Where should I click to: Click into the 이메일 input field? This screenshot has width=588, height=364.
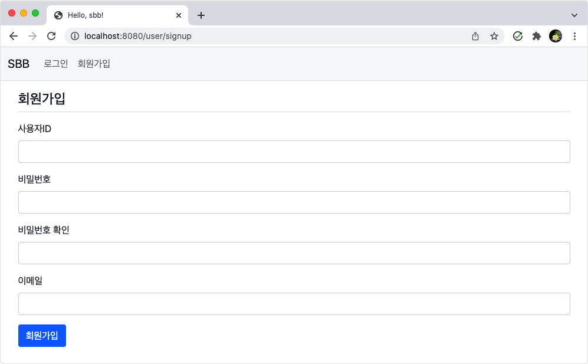point(294,304)
